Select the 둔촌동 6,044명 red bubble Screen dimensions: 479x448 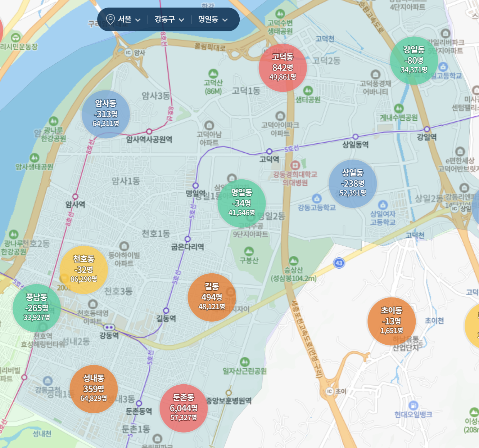coord(184,408)
